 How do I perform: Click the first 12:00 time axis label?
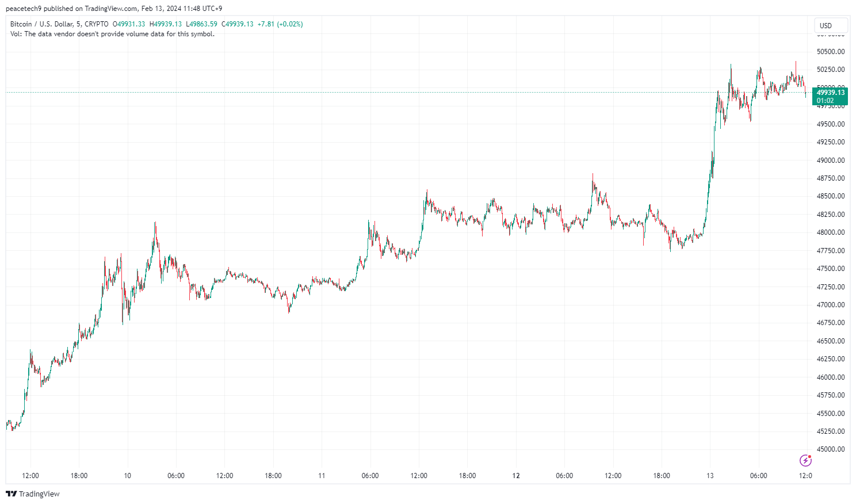pos(30,476)
